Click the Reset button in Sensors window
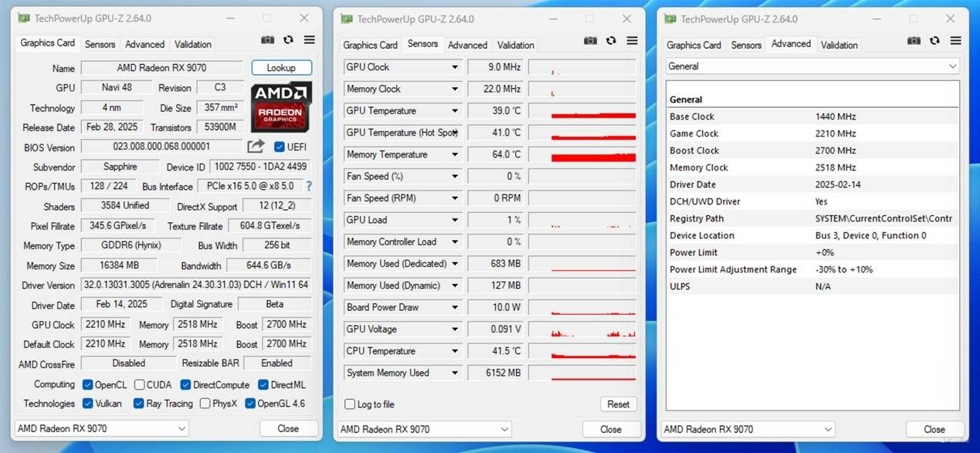The image size is (980, 453). pos(619,404)
